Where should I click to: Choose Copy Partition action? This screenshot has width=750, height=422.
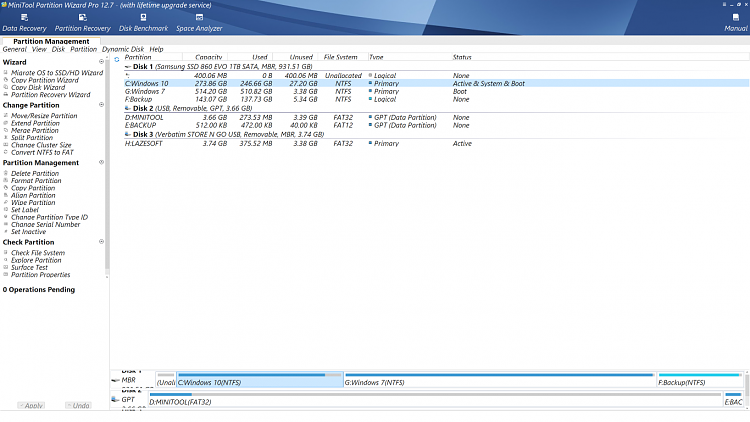(33, 188)
